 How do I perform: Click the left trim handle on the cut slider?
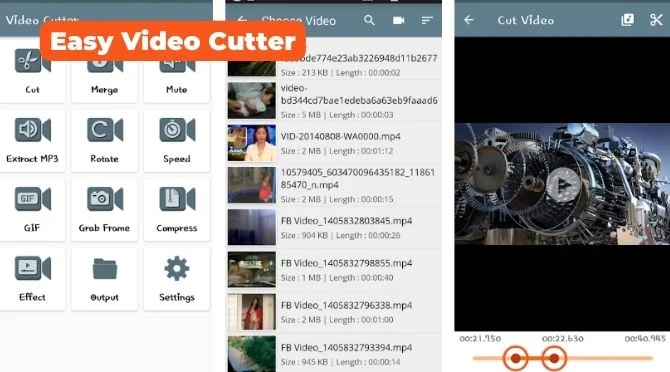515,358
